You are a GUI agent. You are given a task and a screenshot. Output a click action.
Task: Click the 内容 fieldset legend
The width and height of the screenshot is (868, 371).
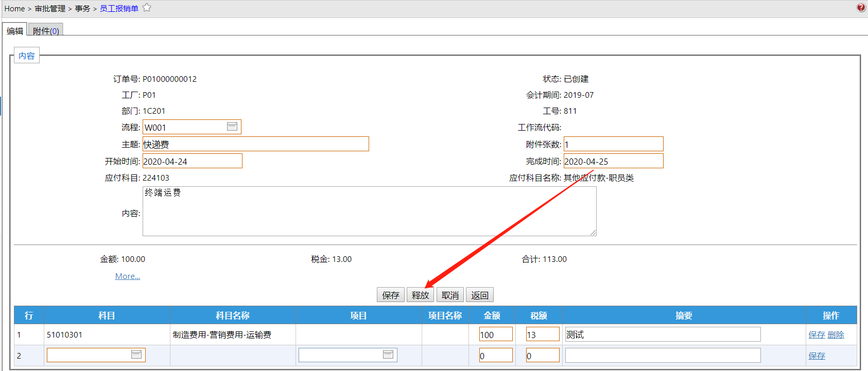click(x=27, y=56)
